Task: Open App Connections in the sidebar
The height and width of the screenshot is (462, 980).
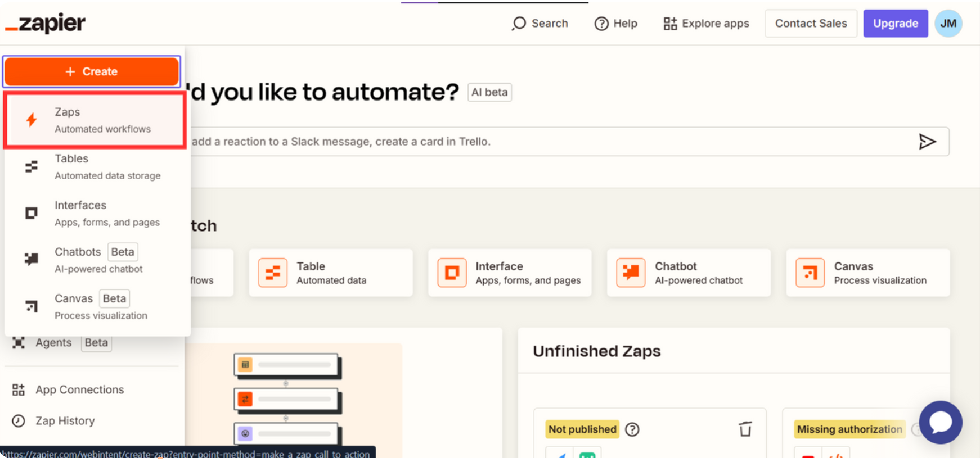Action: tap(68, 389)
